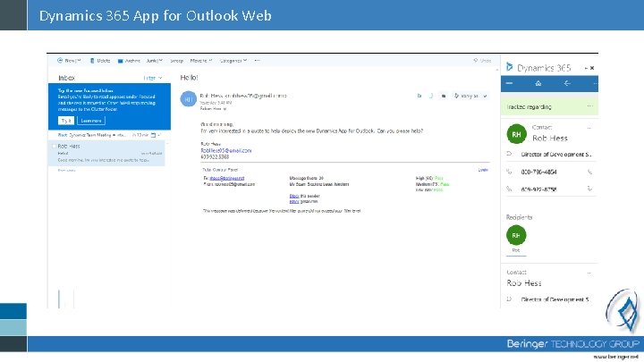
Task: Archive the email using Archive button
Action: tap(129, 61)
